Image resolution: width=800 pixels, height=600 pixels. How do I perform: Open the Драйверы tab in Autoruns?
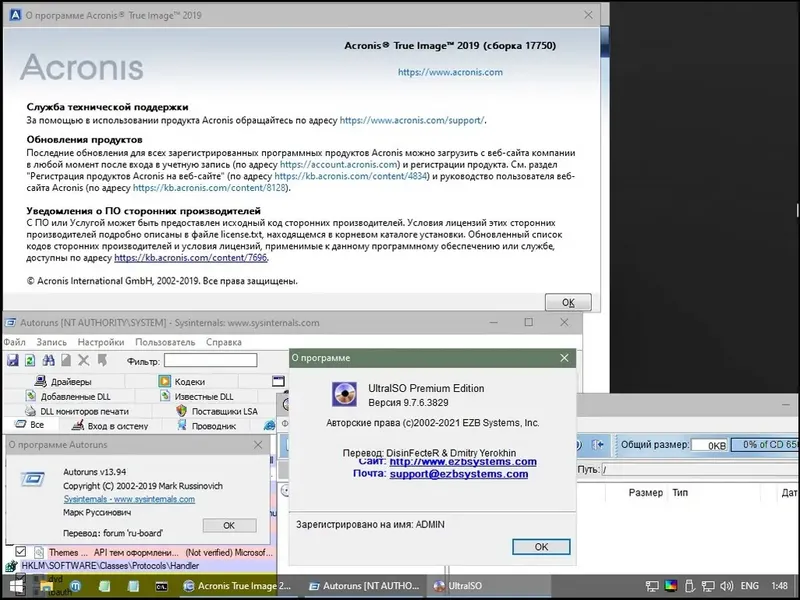(70, 380)
